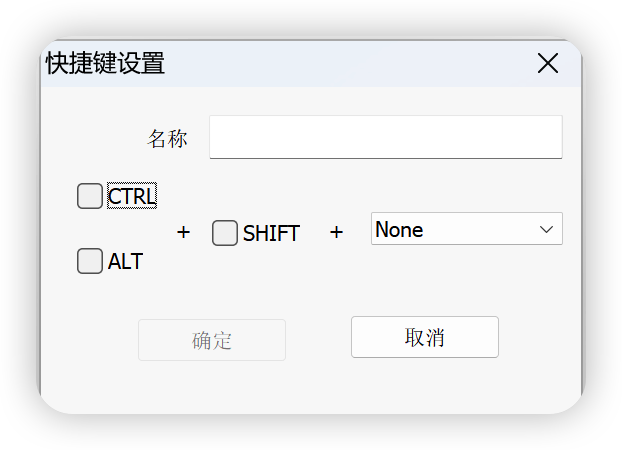The width and height of the screenshot is (622, 450).
Task: Cancel with the 取消 button
Action: click(x=424, y=337)
